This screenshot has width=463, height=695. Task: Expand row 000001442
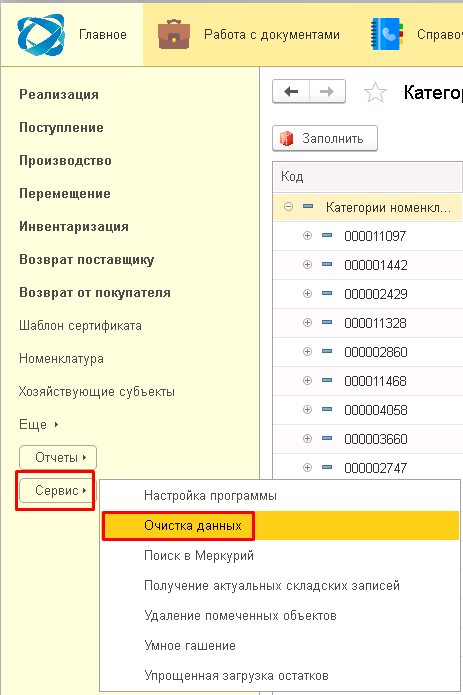pos(307,265)
